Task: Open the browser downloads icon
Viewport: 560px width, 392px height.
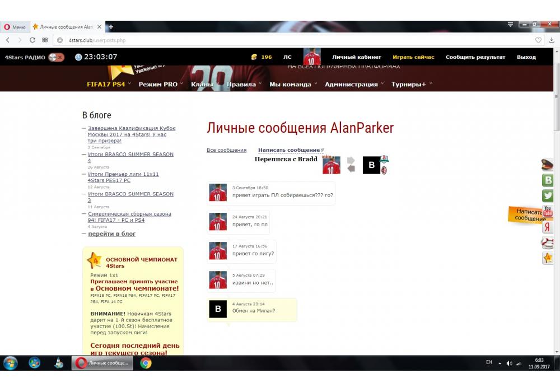Action: [x=552, y=40]
